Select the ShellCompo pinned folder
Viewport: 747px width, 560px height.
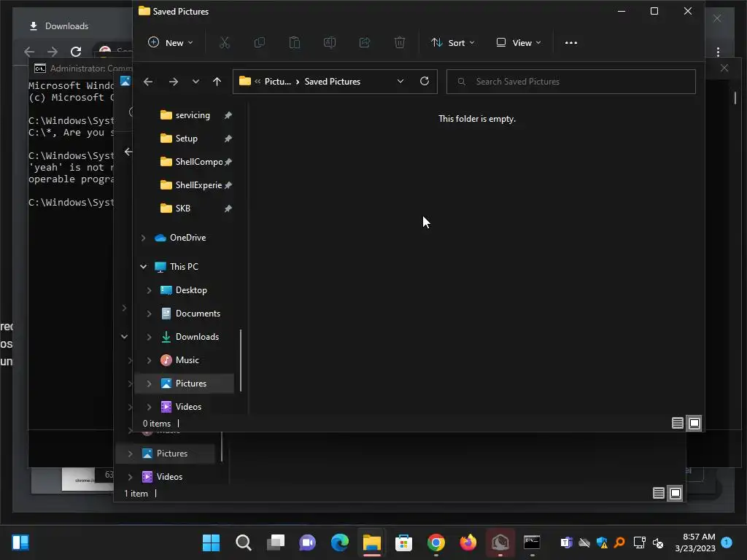(198, 162)
